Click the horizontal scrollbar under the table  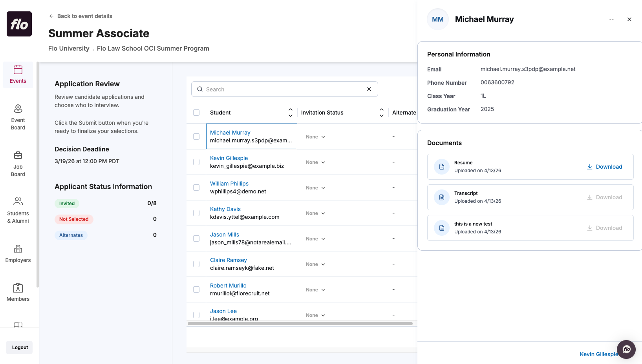pos(300,324)
